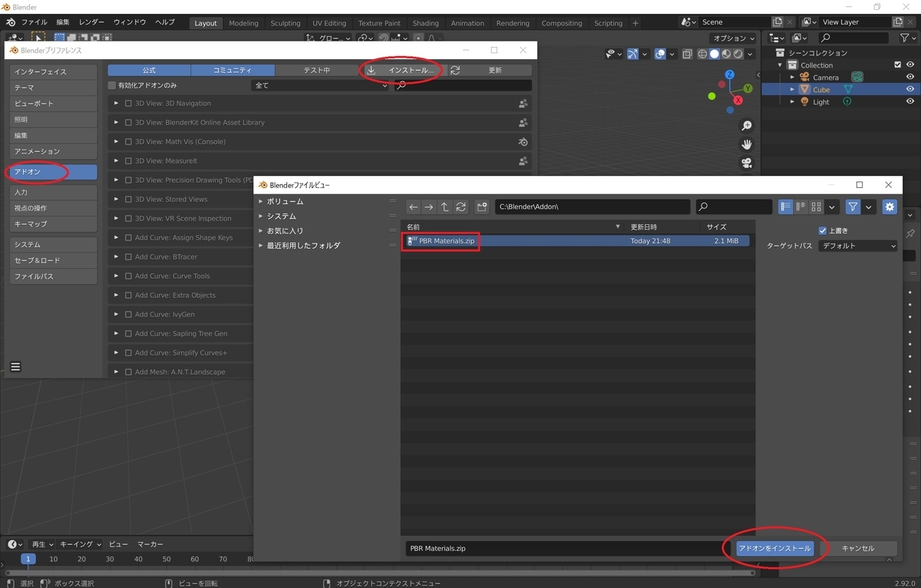Click the インストール... button in Preferences
This screenshot has height=588, width=921.
tap(401, 70)
